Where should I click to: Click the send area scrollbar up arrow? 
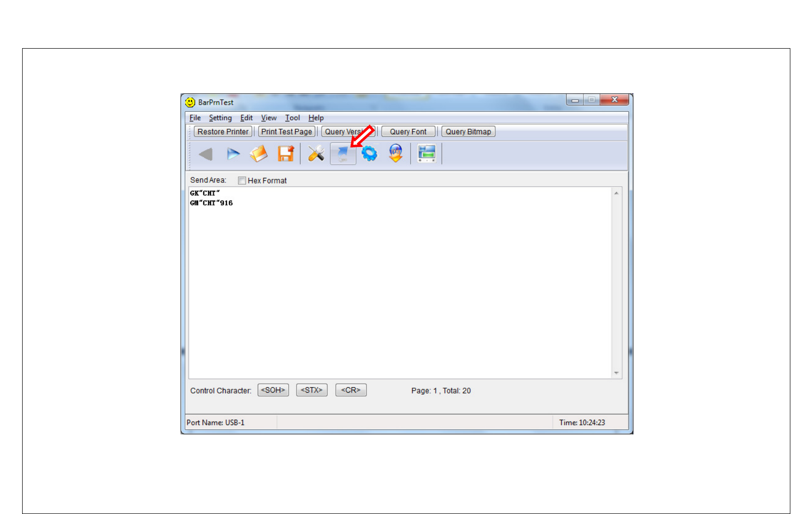pyautogui.click(x=616, y=193)
